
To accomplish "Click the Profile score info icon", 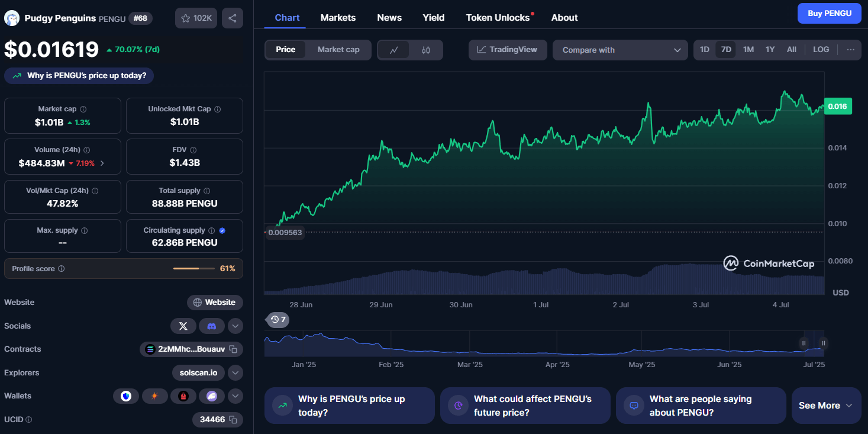I will tap(61, 269).
